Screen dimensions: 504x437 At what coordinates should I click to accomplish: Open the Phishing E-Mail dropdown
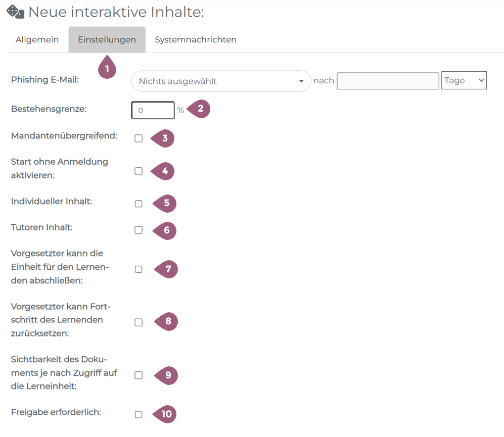[221, 81]
